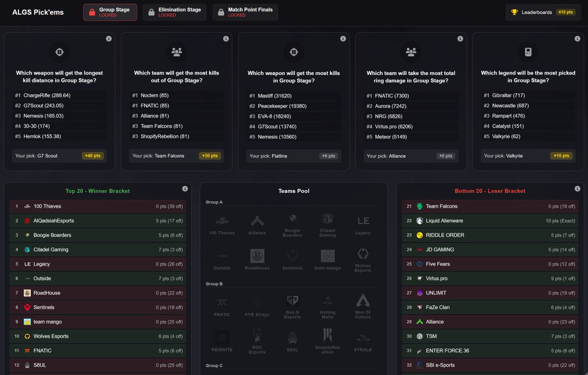
Task: Select Alliance logo in Teams Pool
Action: pyautogui.click(x=257, y=221)
